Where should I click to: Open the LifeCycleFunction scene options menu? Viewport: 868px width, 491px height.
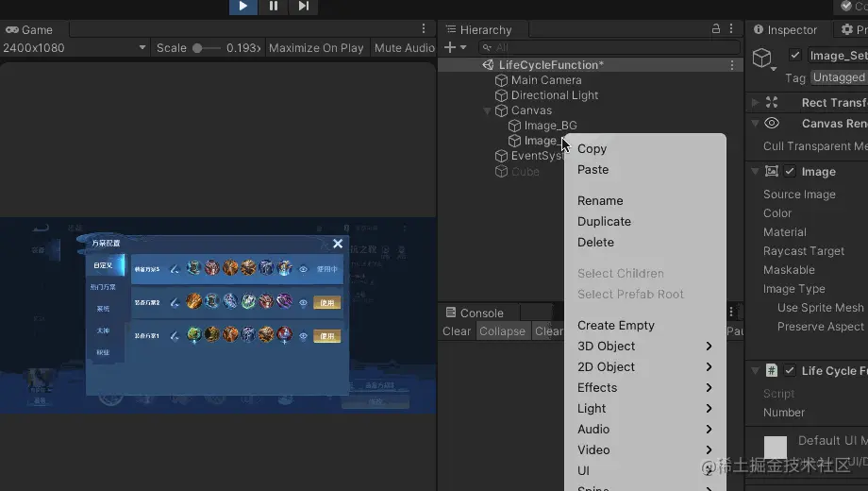tap(732, 65)
